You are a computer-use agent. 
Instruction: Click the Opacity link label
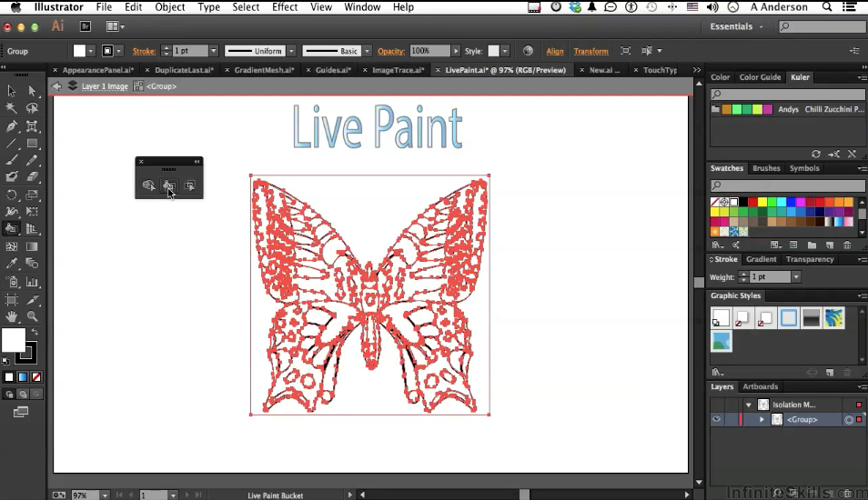pos(391,52)
